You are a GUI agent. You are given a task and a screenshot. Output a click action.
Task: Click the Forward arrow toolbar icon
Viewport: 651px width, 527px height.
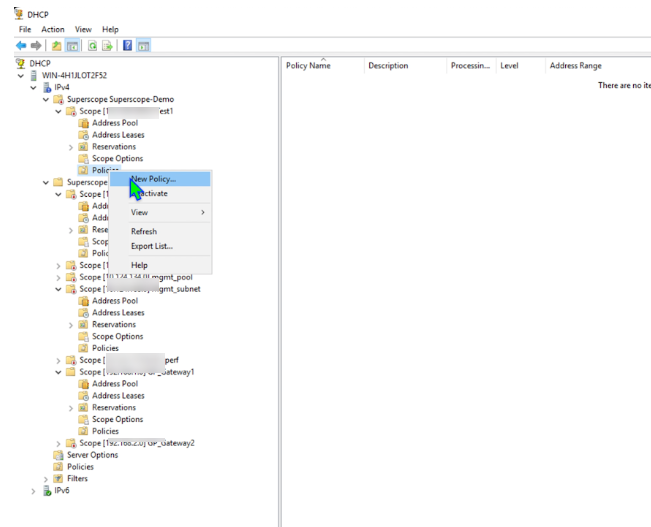pyautogui.click(x=37, y=46)
